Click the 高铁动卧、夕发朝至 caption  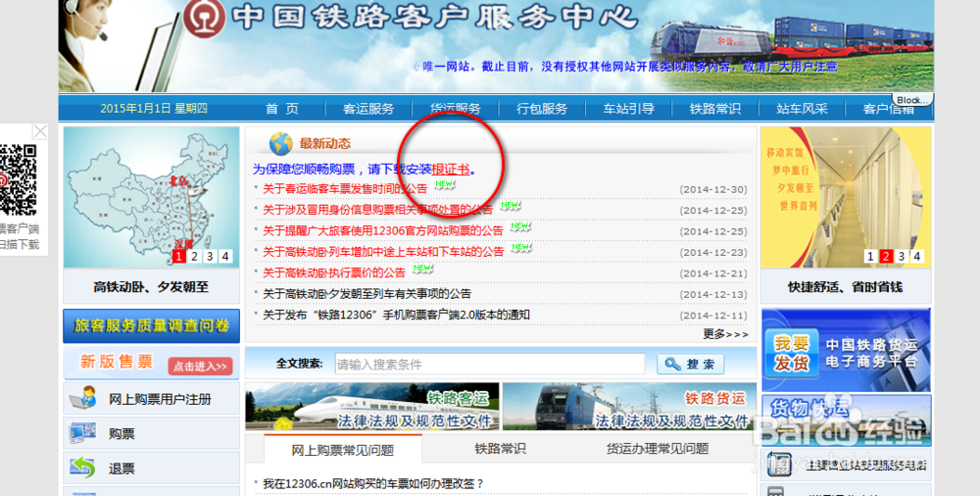151,287
